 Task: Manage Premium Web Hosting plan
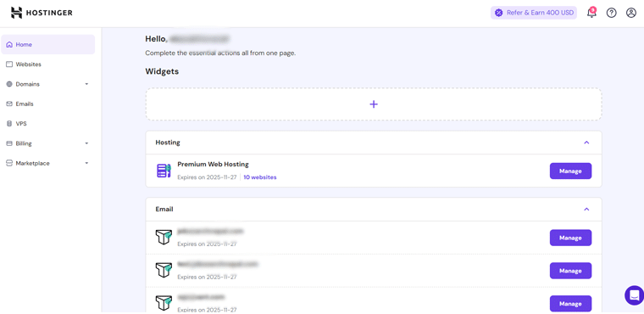coord(570,171)
